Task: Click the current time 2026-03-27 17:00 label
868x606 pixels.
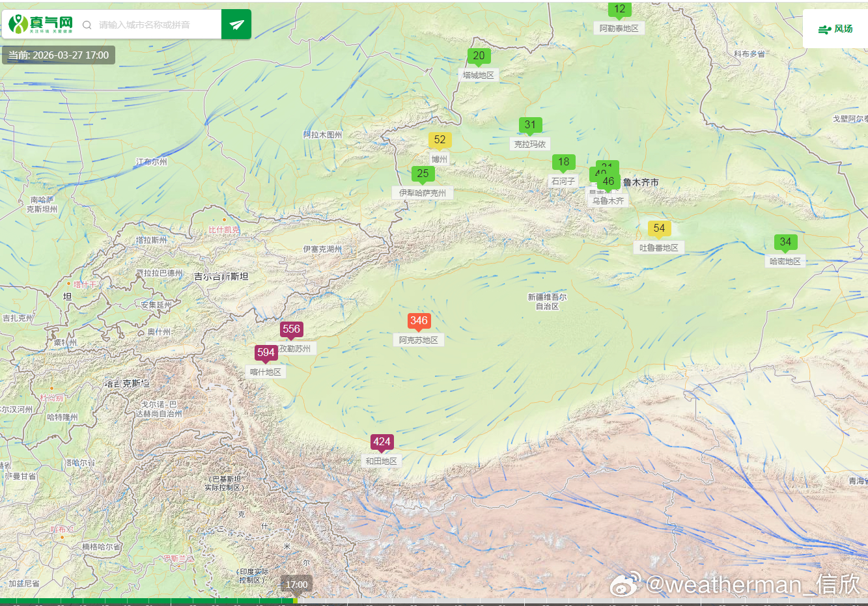Action: pos(59,55)
